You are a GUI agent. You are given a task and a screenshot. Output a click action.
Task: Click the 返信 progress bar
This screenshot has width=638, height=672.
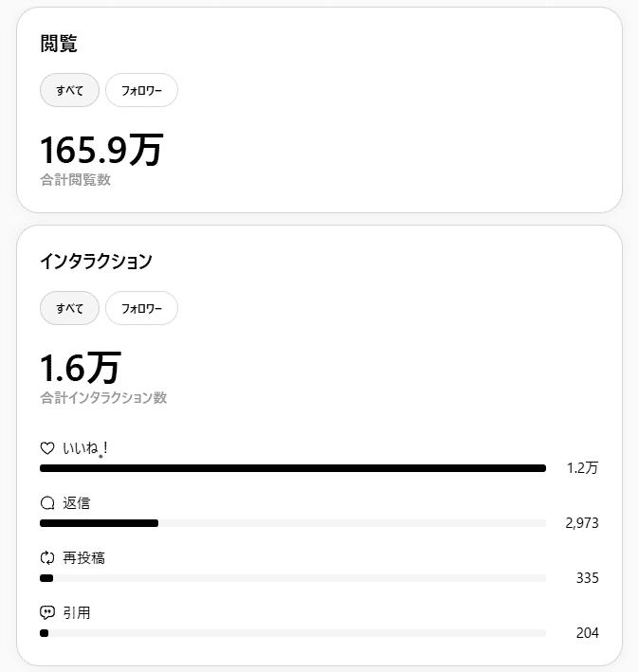coord(293,523)
